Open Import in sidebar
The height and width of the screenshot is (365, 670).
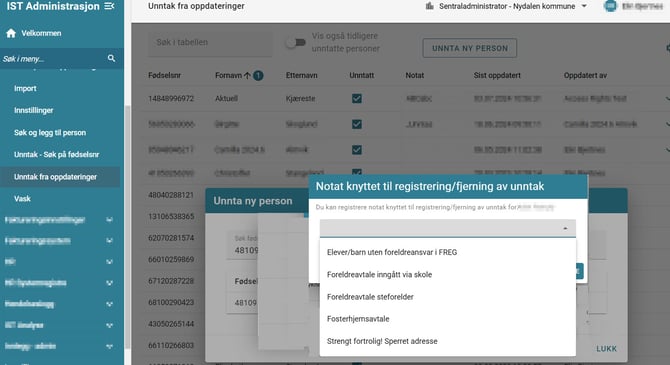(25, 88)
